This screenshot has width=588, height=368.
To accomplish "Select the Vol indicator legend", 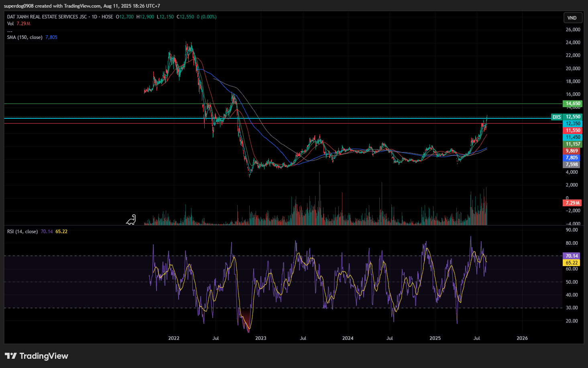I will pyautogui.click(x=19, y=24).
